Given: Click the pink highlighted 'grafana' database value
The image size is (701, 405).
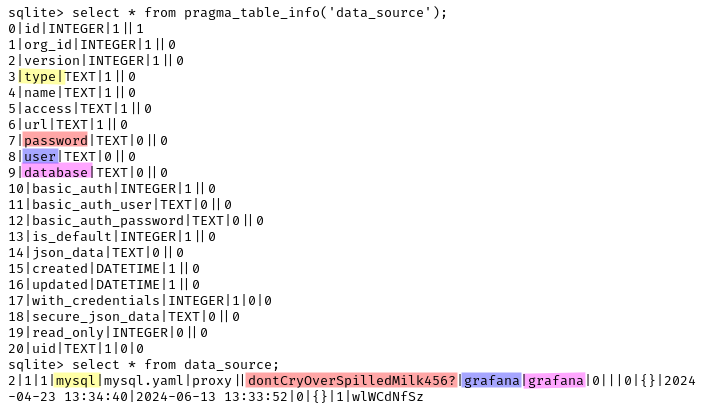Looking at the screenshot, I should click(555, 381).
